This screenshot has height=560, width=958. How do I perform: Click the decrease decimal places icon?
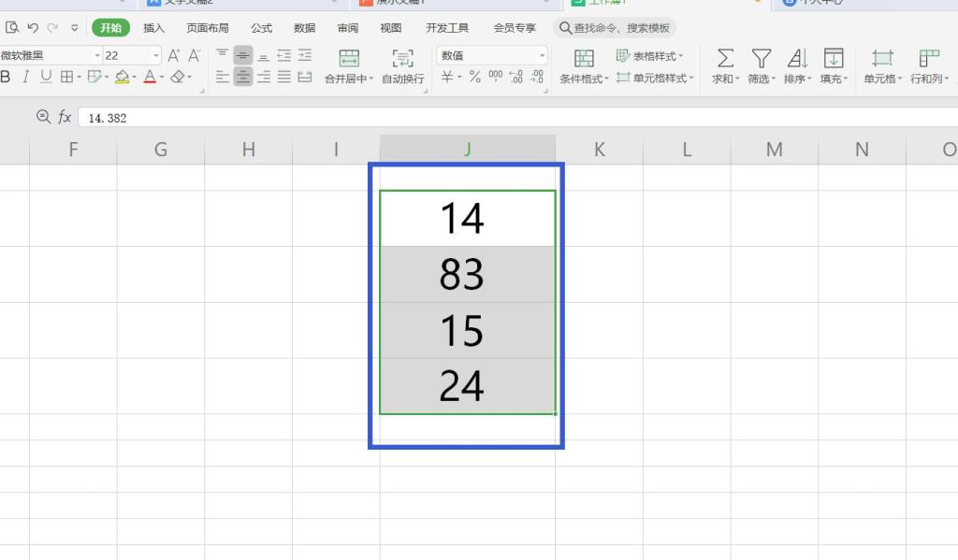pos(536,77)
